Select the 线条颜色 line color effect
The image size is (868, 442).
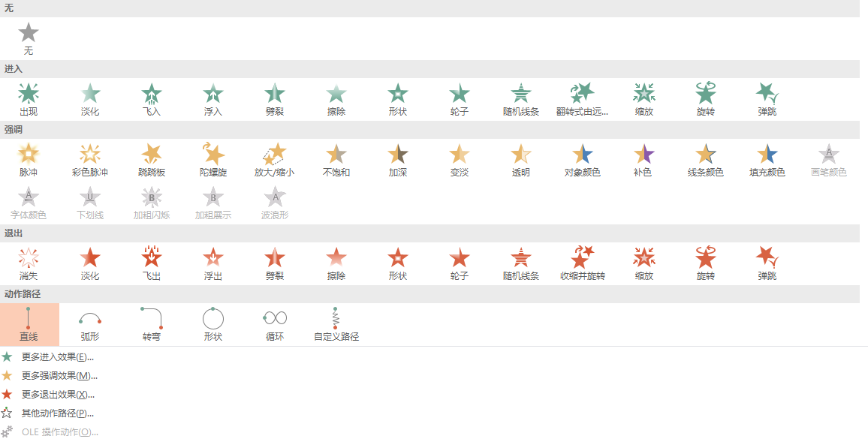(x=705, y=161)
